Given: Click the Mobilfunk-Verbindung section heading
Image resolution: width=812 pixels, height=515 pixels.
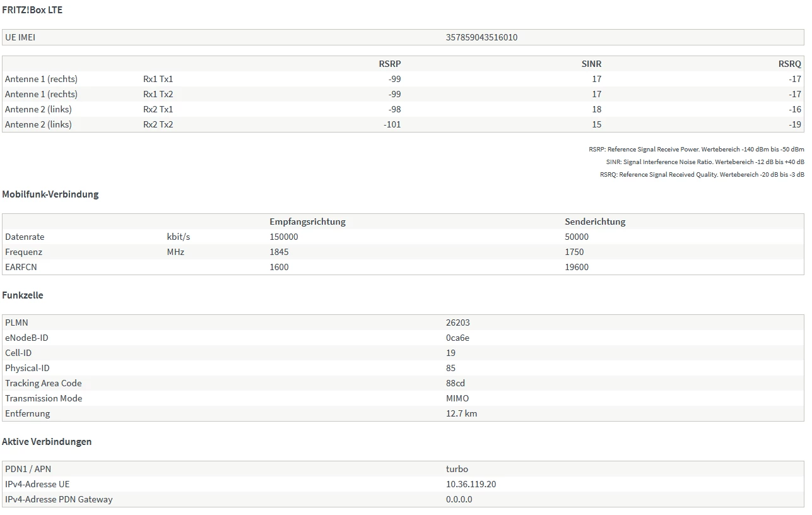Looking at the screenshot, I should (50, 194).
